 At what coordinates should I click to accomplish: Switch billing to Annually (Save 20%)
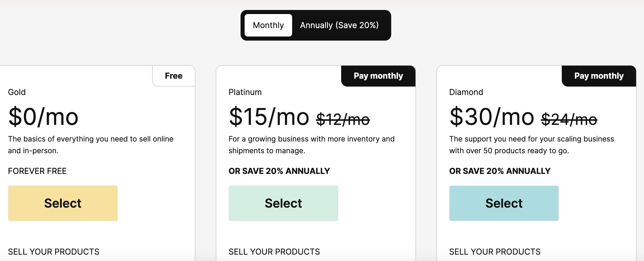(339, 25)
